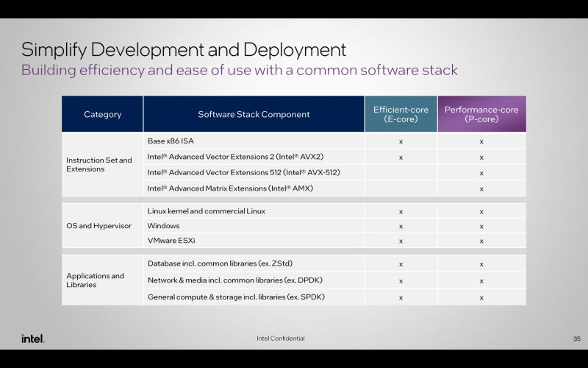
Task: Select the Base x86 ISA row label
Action: (171, 141)
